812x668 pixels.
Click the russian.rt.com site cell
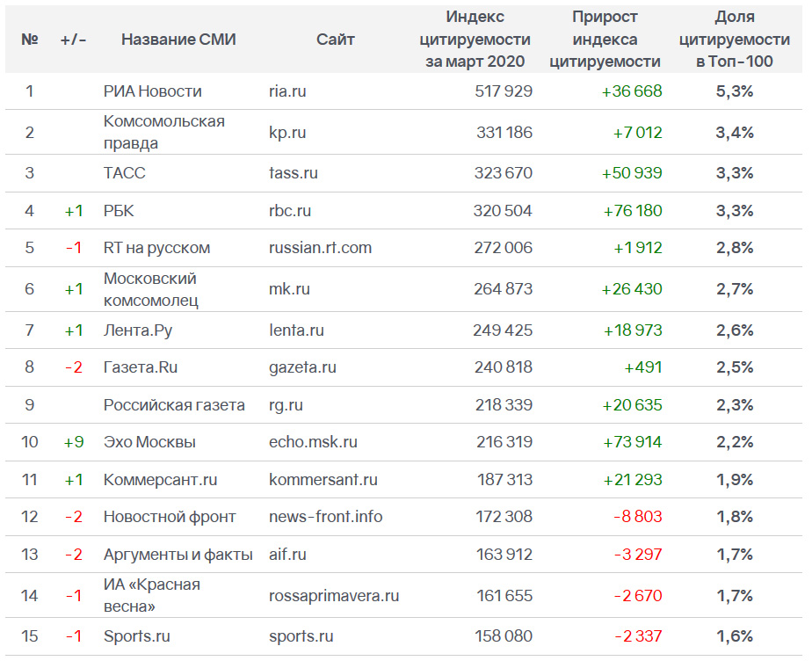click(x=320, y=248)
